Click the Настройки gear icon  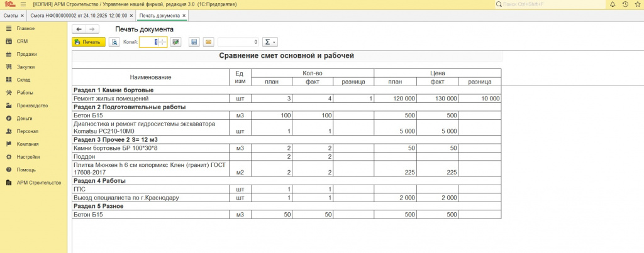[x=9, y=157]
